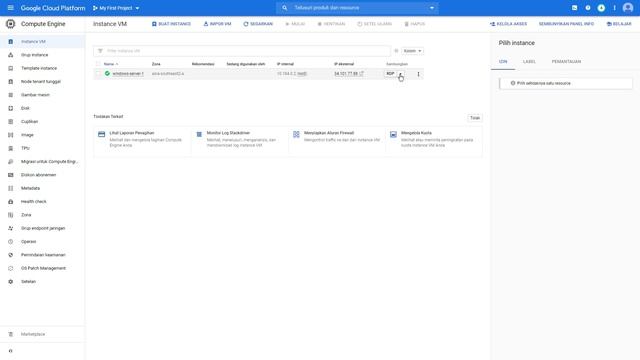This screenshot has width=640, height=360.
Task: Click the Disk sidebar icon
Action: pyautogui.click(x=11, y=108)
